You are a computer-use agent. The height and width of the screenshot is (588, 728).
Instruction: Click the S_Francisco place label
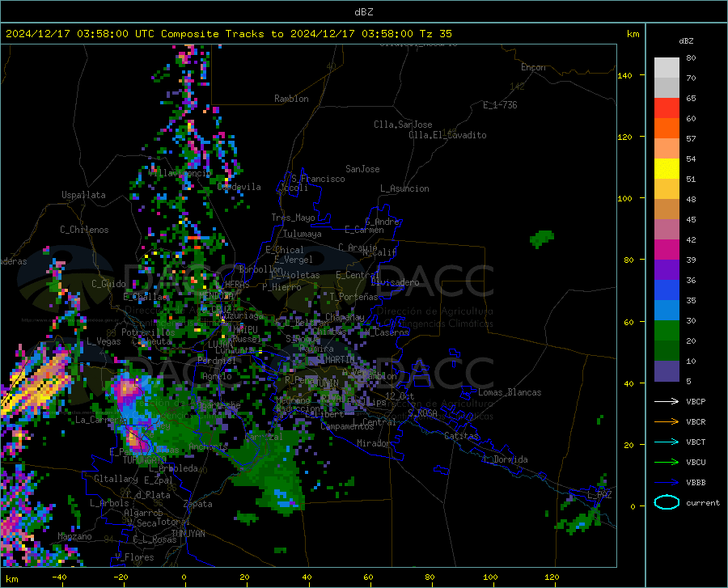pyautogui.click(x=318, y=179)
